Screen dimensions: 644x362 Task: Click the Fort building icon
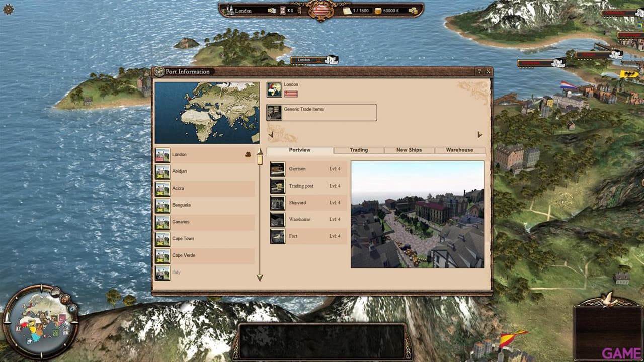(277, 237)
